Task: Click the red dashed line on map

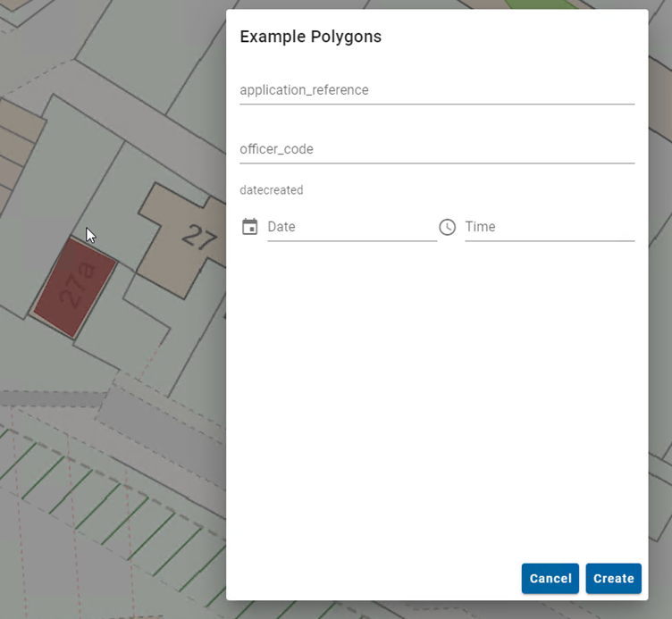Action: tap(150, 360)
